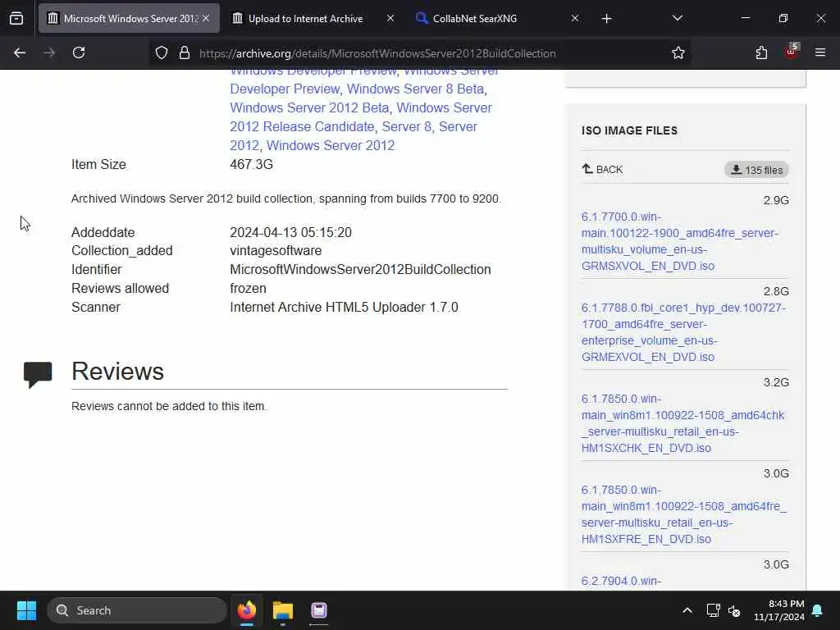Click the Reviews speech bubble icon
The image size is (840, 630).
[38, 374]
